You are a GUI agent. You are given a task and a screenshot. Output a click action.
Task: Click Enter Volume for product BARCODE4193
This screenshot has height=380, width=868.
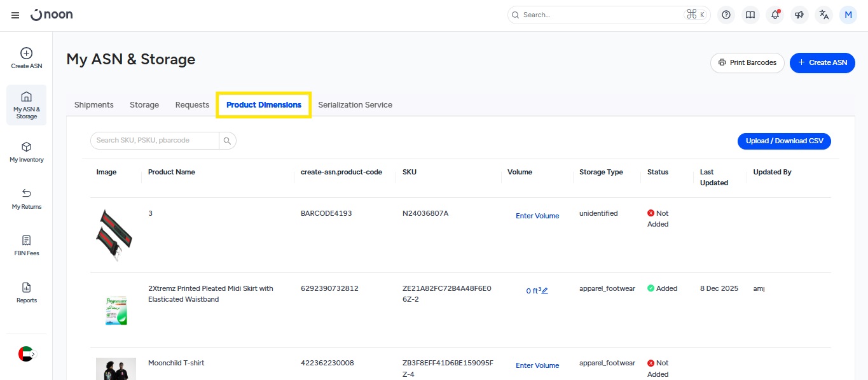537,216
